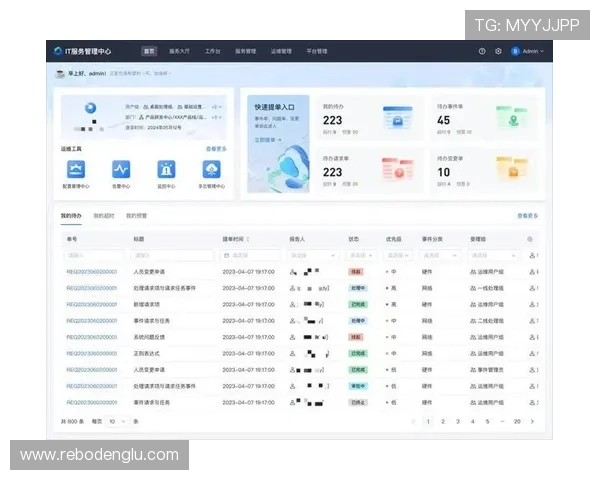600x480 pixels.
Task: Go to the previous page arrow
Action: click(413, 421)
